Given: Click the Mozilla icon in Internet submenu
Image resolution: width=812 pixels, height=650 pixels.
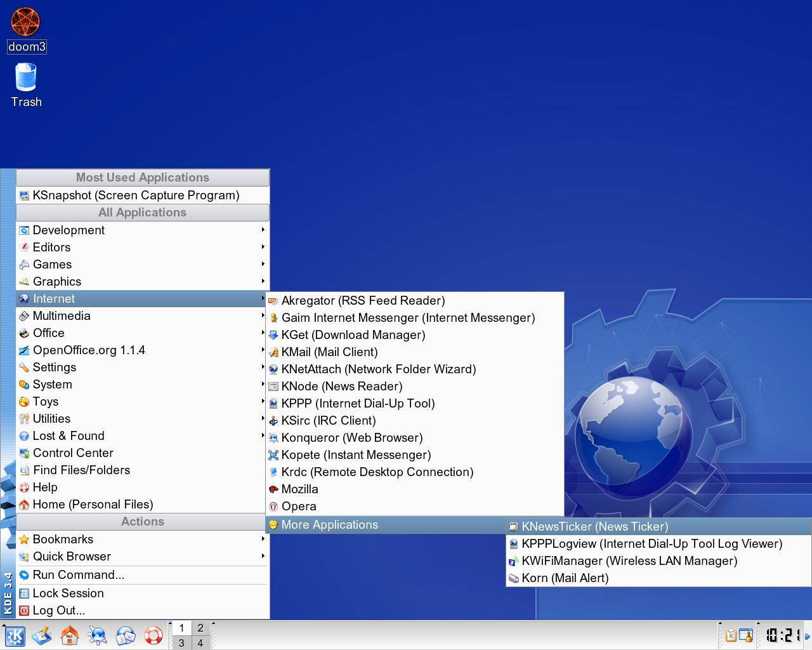Looking at the screenshot, I should (x=273, y=489).
